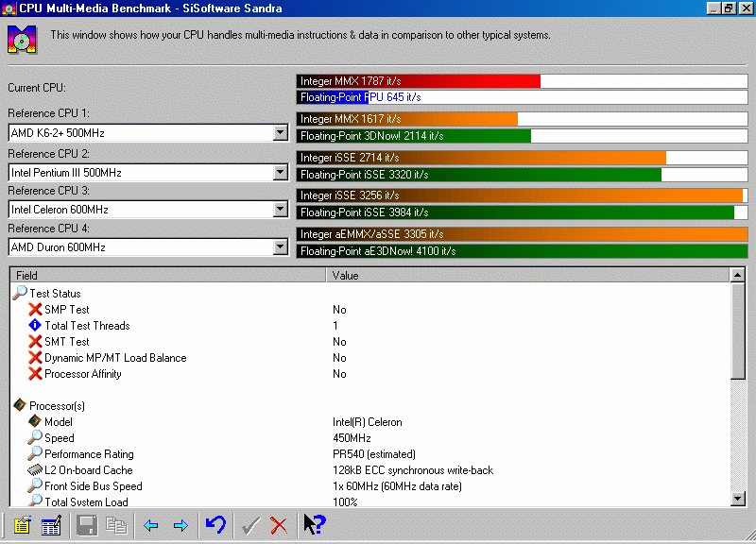Click the list scroll up arrow
Image resolution: width=756 pixels, height=544 pixels.
point(738,276)
